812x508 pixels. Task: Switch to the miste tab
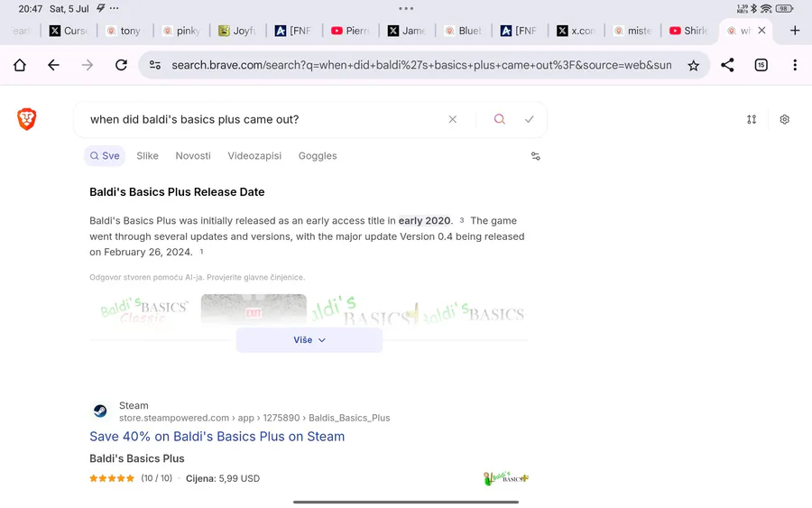pyautogui.click(x=632, y=31)
